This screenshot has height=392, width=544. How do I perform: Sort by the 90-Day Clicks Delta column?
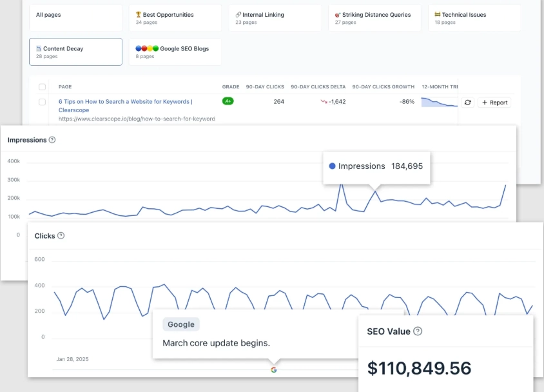click(x=318, y=87)
